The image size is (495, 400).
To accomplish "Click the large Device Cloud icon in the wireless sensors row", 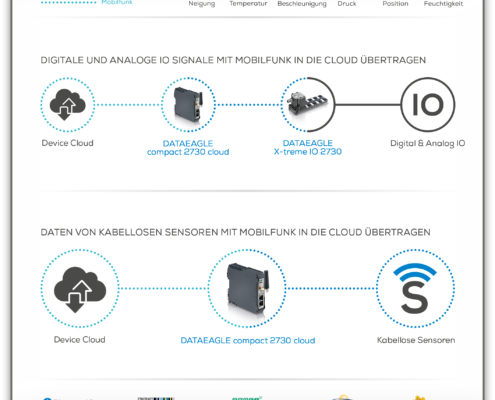I will (80, 289).
